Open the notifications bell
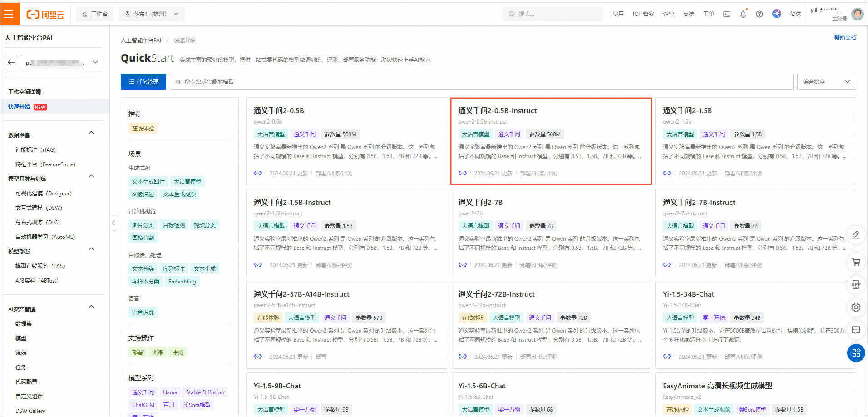868x417 pixels. click(743, 14)
